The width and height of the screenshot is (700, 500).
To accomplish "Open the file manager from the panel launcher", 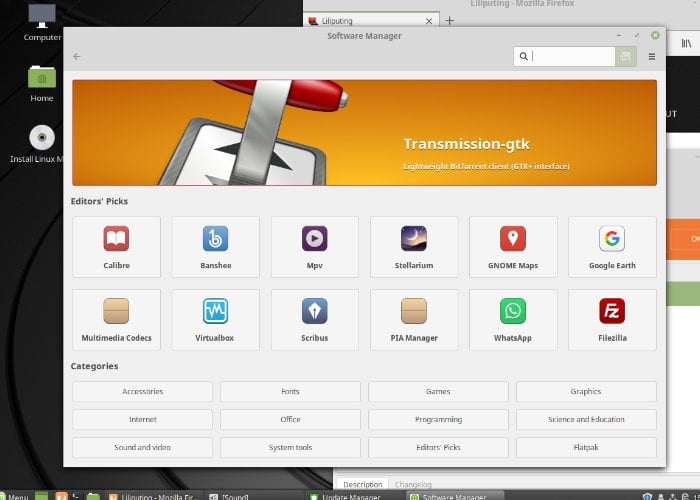I will click(x=93, y=496).
